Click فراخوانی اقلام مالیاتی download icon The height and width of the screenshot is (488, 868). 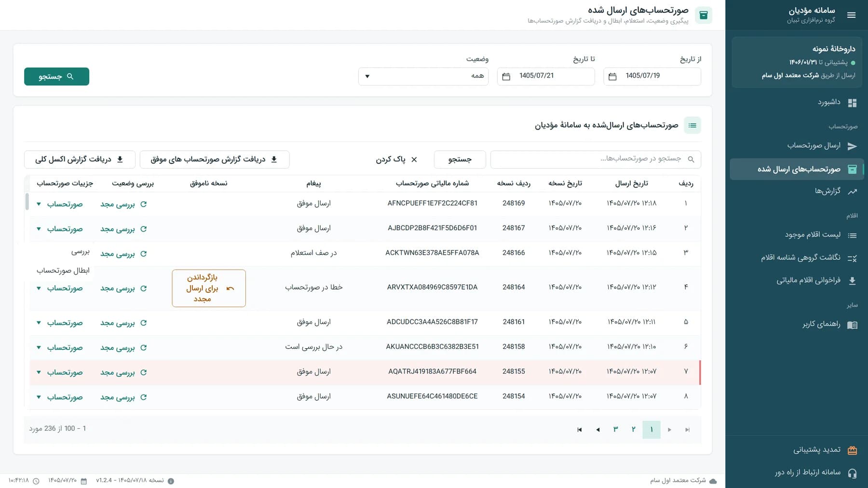(x=852, y=281)
